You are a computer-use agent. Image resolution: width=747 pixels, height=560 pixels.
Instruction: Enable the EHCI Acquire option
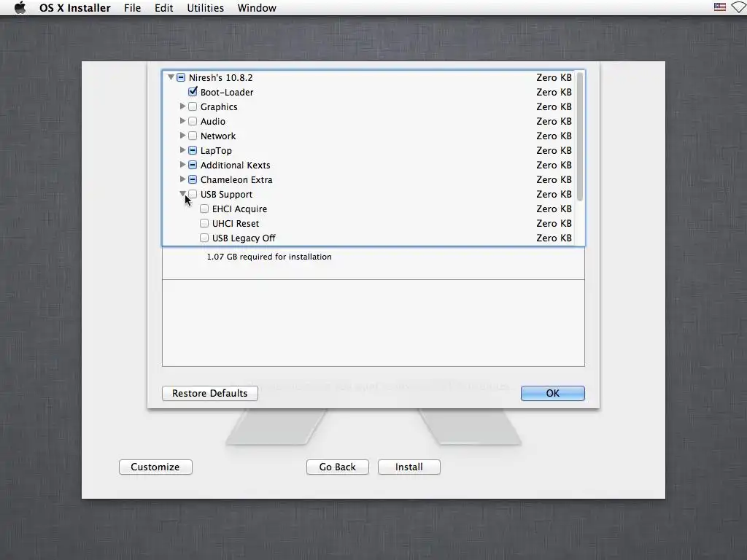(204, 209)
